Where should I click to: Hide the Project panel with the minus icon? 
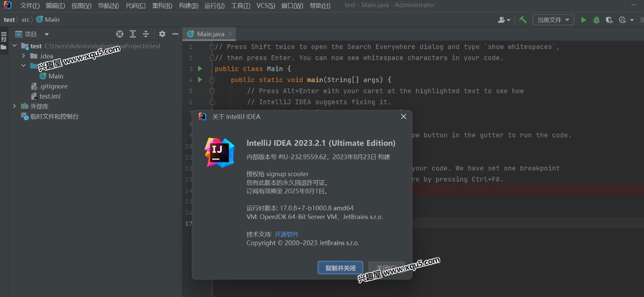[x=175, y=34]
